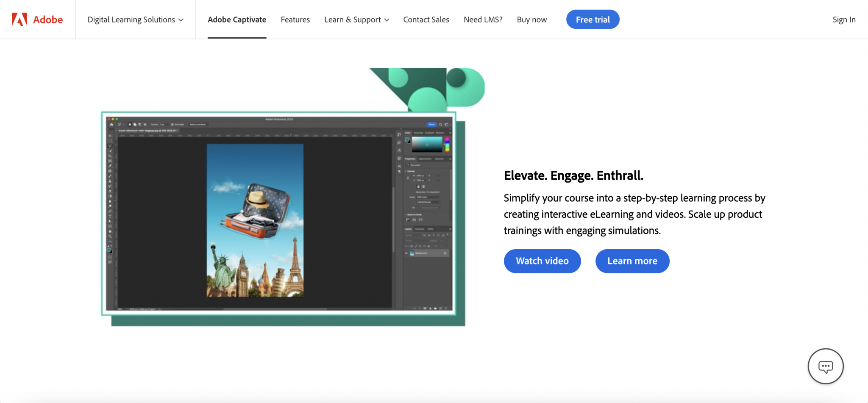The height and width of the screenshot is (403, 868).
Task: Hide the Background layer via its eye toggle
Action: coord(406,253)
